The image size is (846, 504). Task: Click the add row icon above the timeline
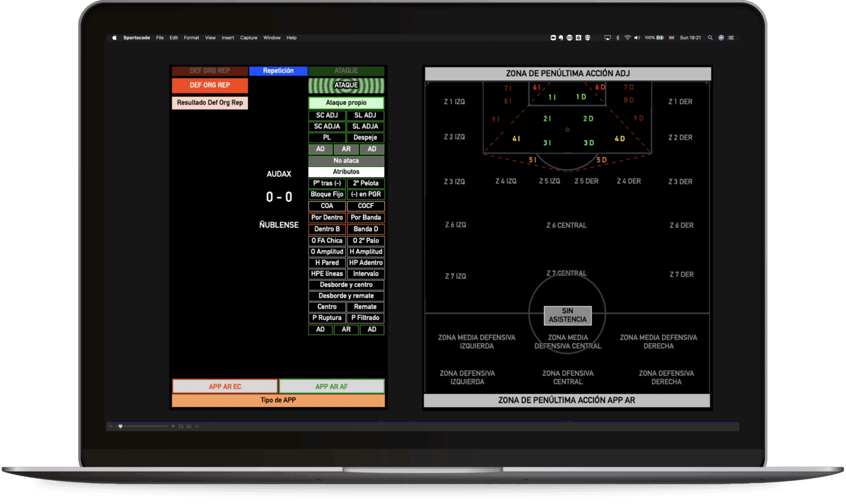(181, 426)
